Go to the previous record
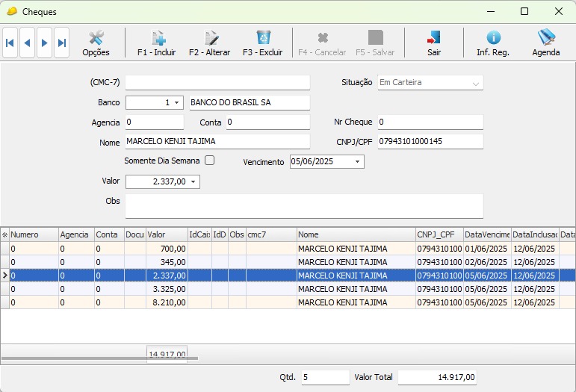Screen dimensions: 576x392 (28, 43)
